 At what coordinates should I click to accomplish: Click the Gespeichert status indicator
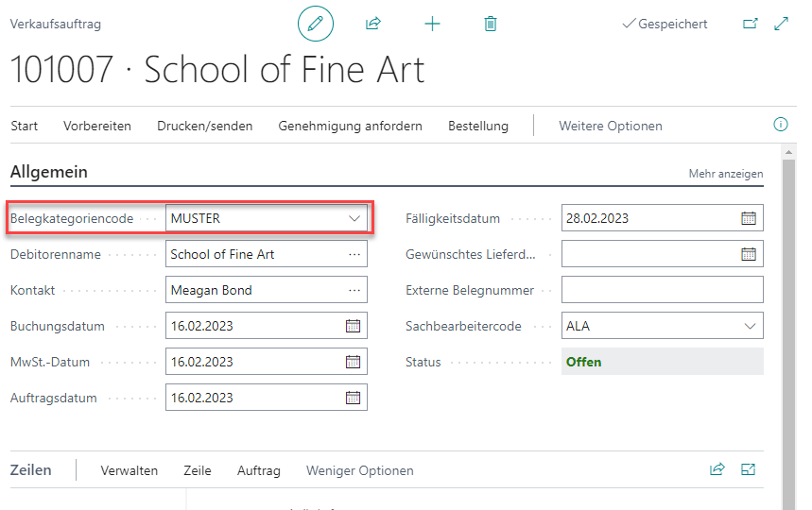point(665,24)
